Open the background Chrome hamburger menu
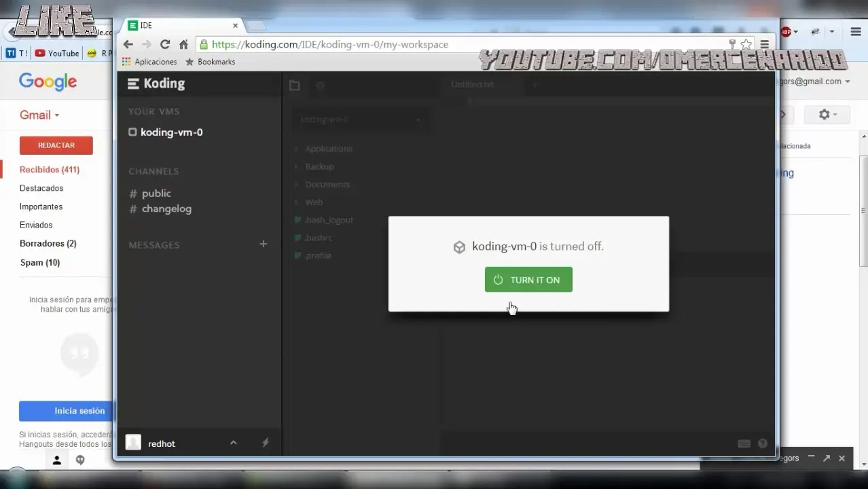The width and height of the screenshot is (868, 489). [x=856, y=31]
